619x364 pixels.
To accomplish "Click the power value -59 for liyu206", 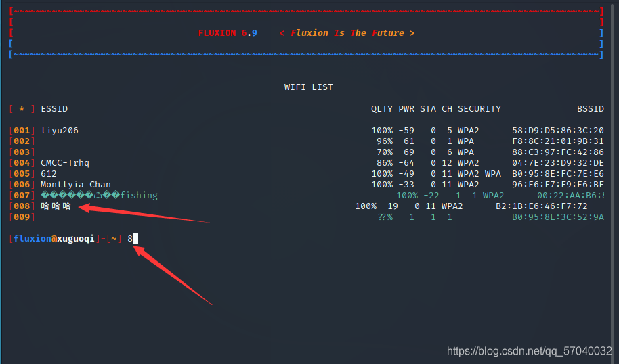I will (406, 131).
